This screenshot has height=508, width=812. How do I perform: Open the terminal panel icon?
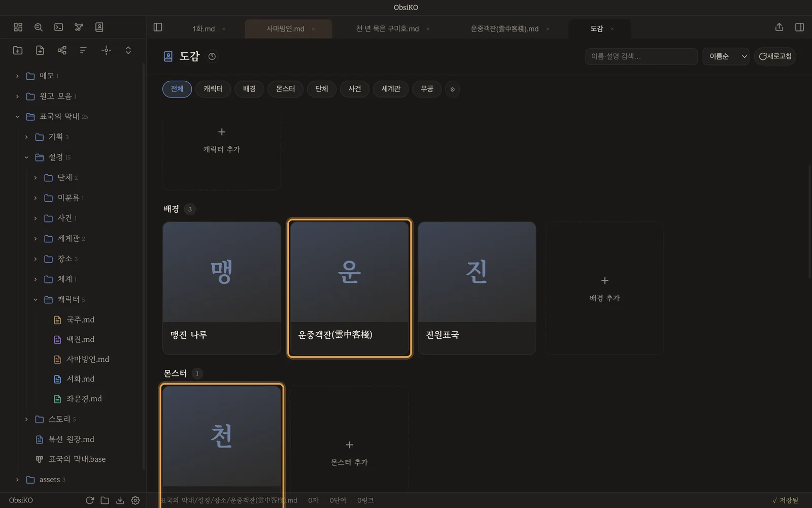(59, 27)
